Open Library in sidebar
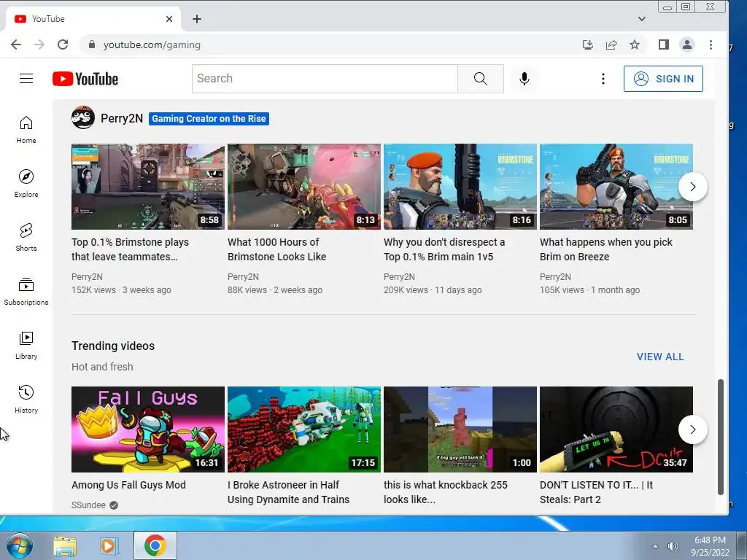The height and width of the screenshot is (560, 747). click(26, 345)
